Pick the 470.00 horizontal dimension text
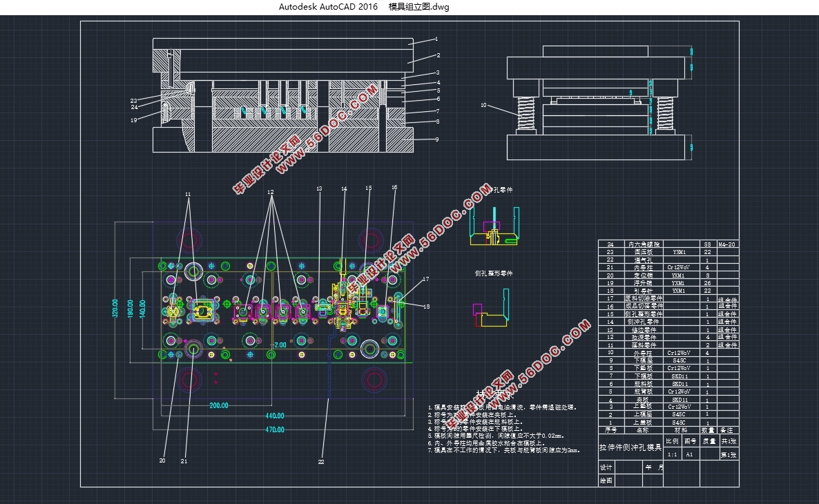Image resolution: width=819 pixels, height=504 pixels. pos(275,430)
